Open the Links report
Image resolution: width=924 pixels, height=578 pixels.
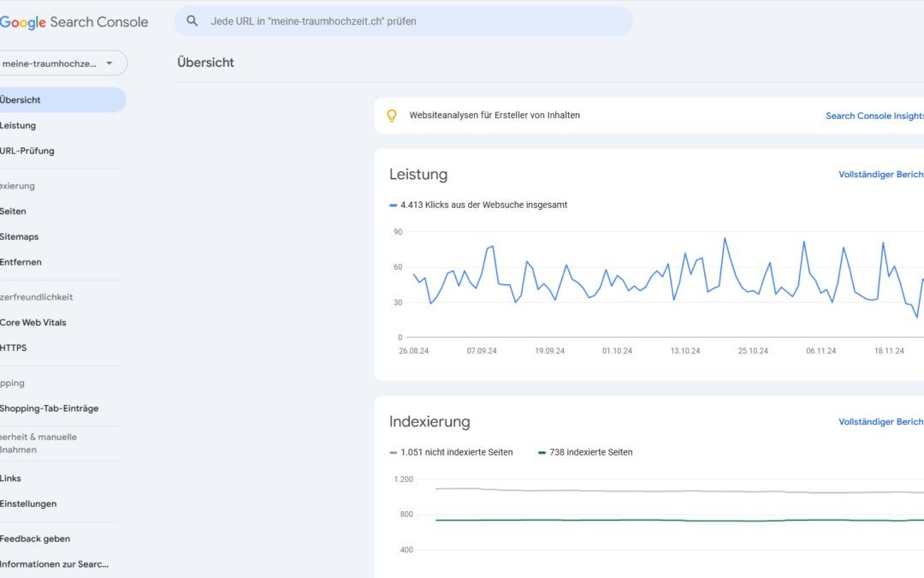pos(11,479)
